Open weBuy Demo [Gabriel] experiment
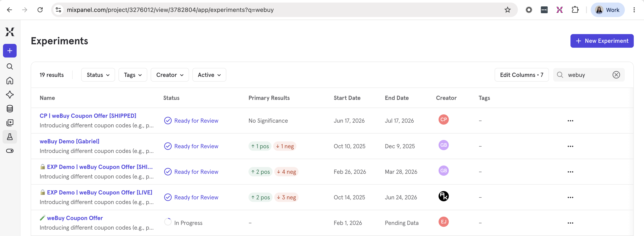Image resolution: width=644 pixels, height=236 pixels. [x=69, y=141]
